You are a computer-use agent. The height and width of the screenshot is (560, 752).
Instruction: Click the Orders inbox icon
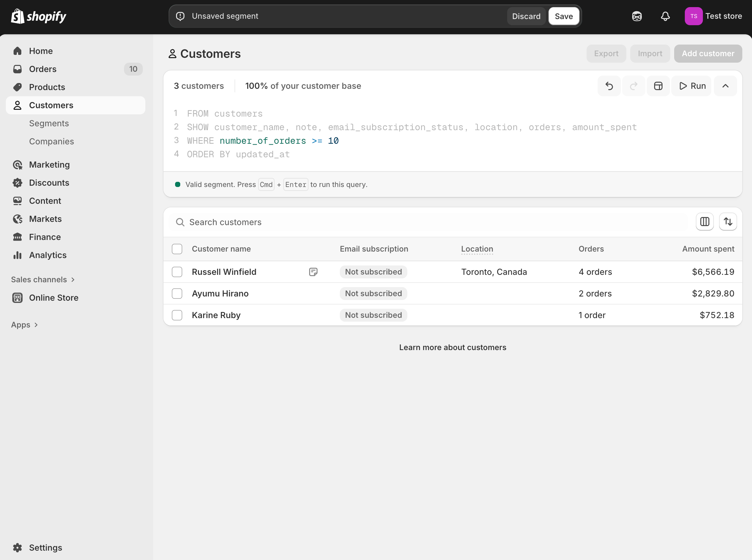[18, 69]
